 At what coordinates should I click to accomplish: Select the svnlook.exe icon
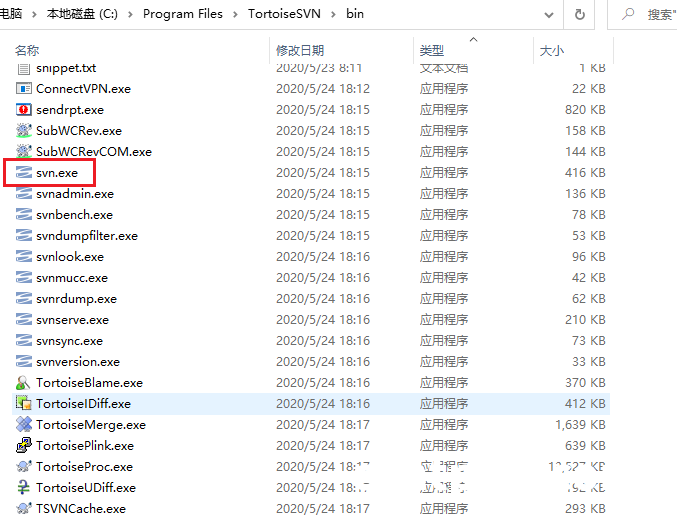[24, 257]
